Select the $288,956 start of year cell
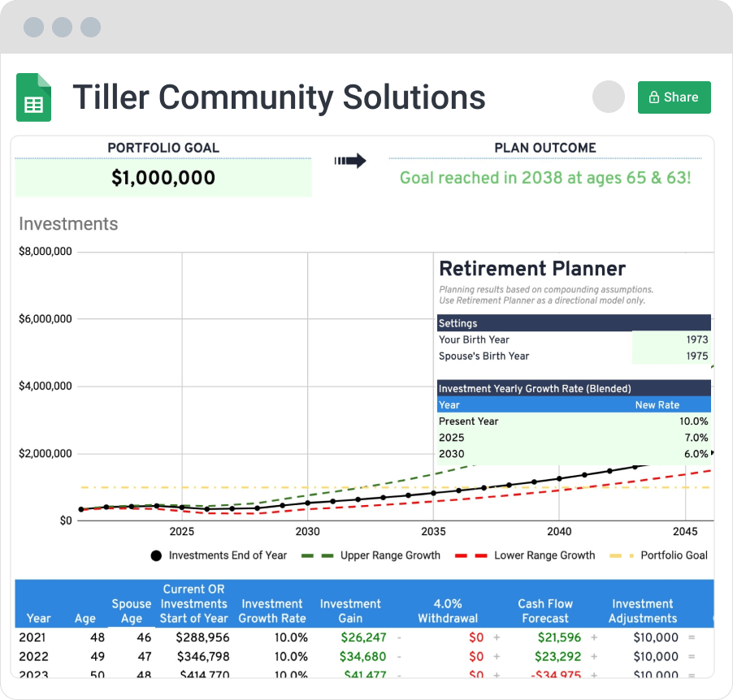The image size is (733, 700). pos(202,637)
